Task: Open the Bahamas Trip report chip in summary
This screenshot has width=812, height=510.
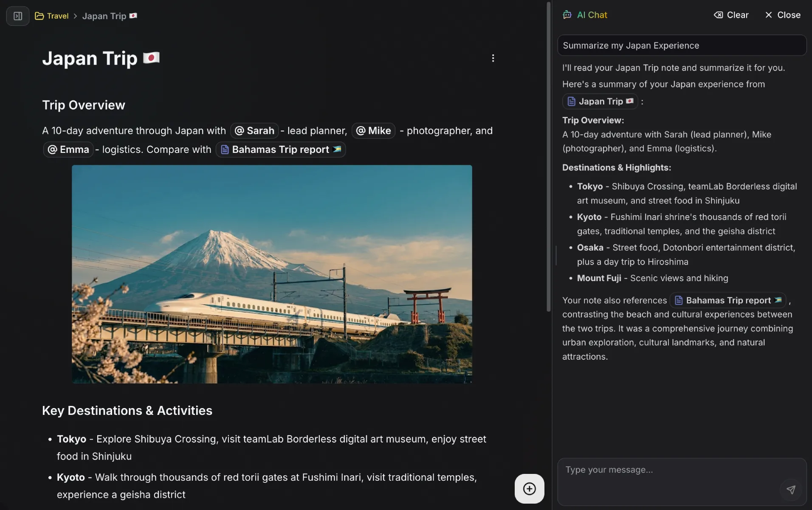Action: (728, 300)
